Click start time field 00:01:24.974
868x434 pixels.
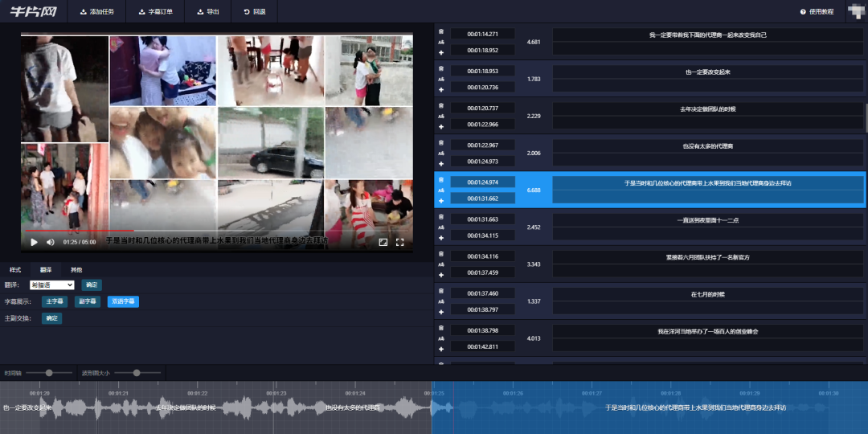483,182
